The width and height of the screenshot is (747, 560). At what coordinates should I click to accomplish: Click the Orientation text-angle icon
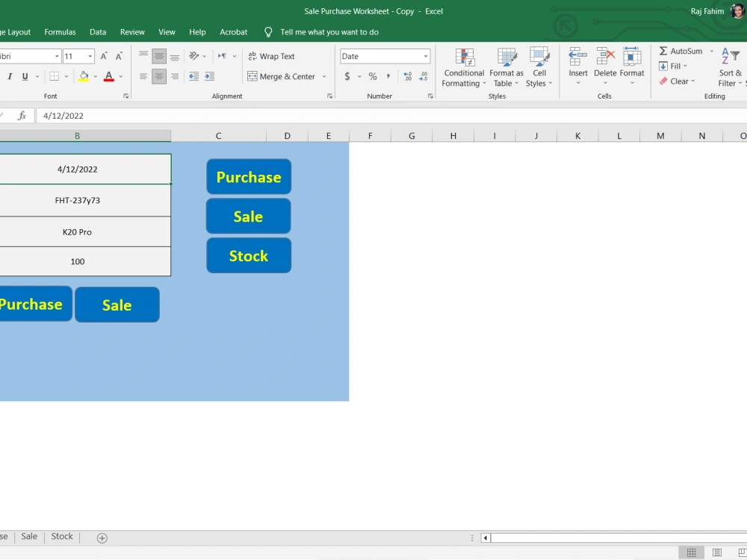pos(194,56)
